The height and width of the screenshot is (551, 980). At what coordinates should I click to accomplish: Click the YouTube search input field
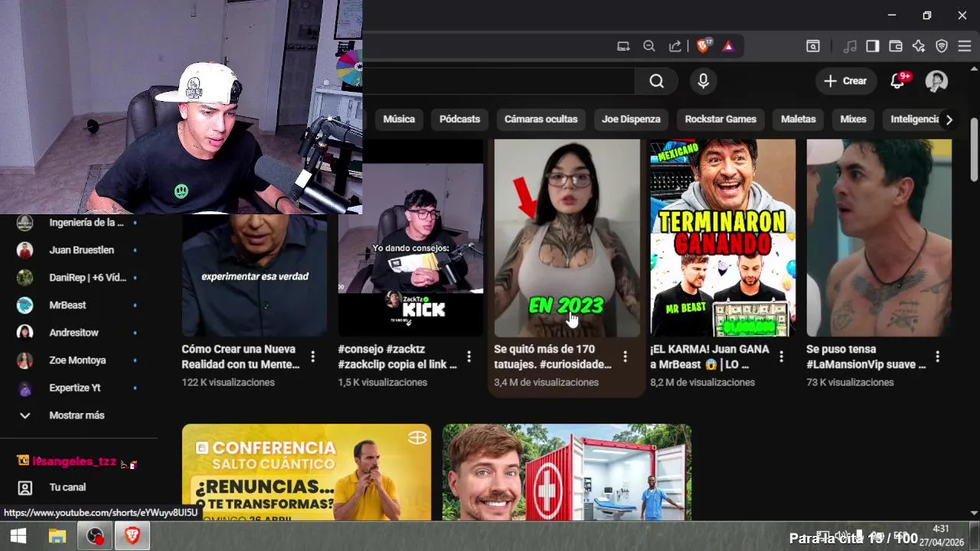[498, 81]
